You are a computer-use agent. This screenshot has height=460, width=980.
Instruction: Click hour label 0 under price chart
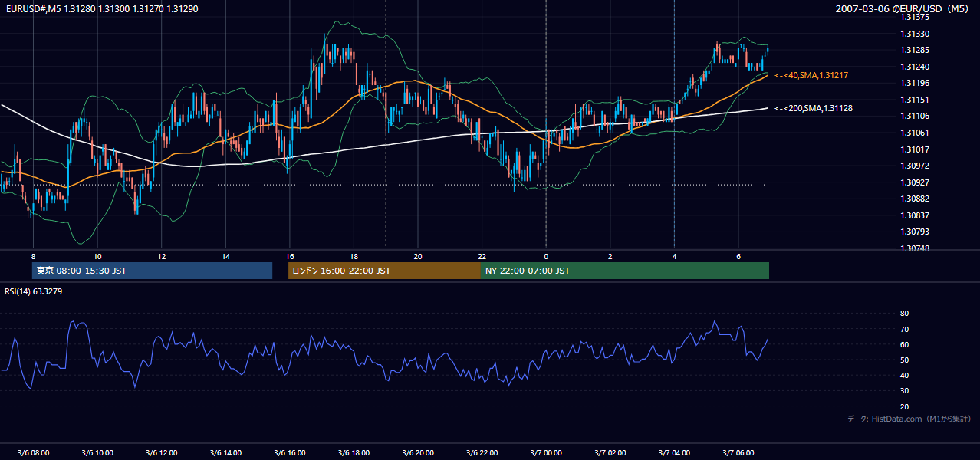546,256
